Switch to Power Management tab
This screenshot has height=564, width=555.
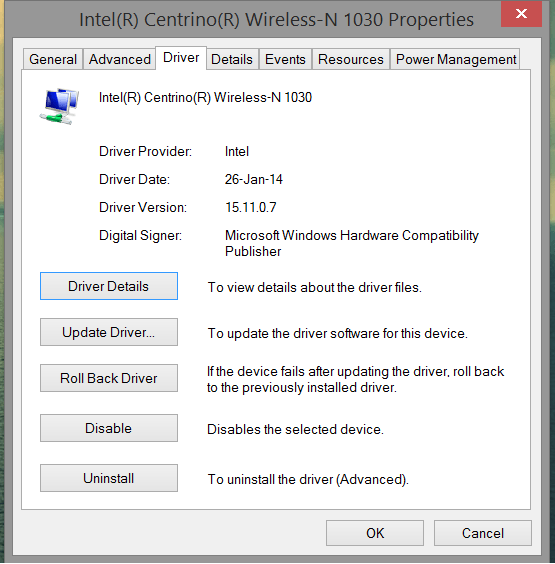[456, 59]
